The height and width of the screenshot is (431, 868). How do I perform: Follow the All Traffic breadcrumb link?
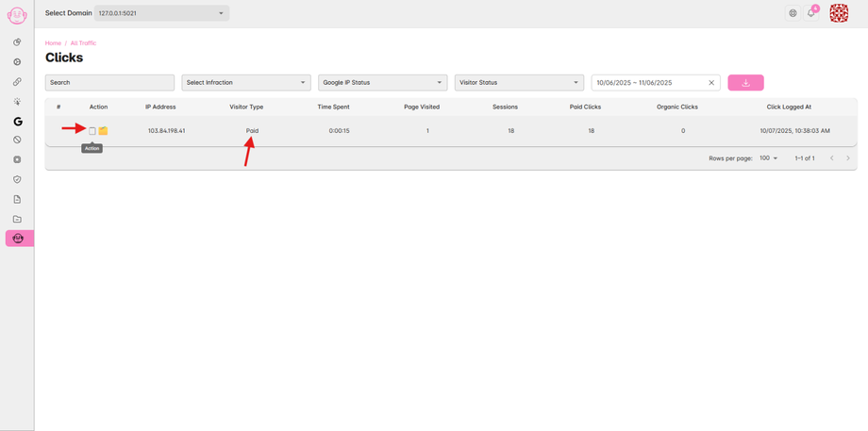(83, 43)
